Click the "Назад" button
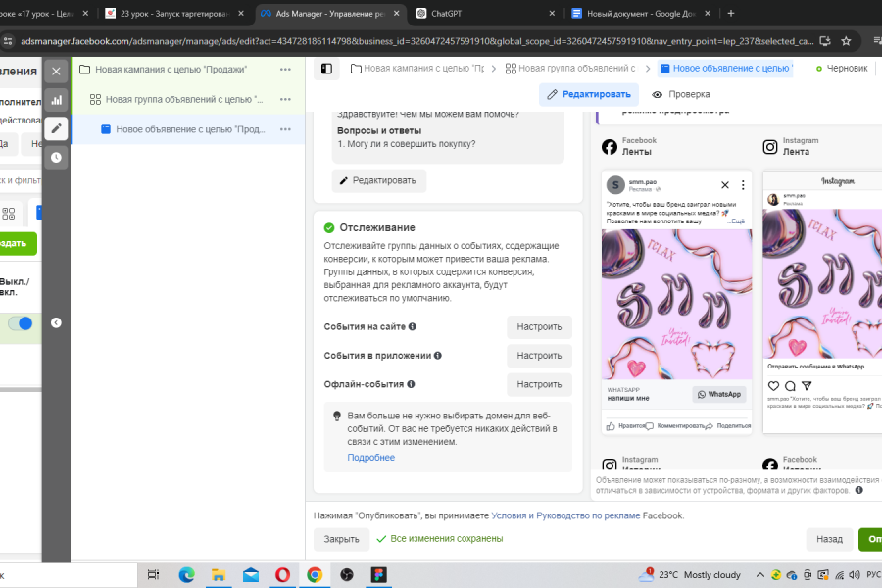Screen dimensions: 882x588 829,539
